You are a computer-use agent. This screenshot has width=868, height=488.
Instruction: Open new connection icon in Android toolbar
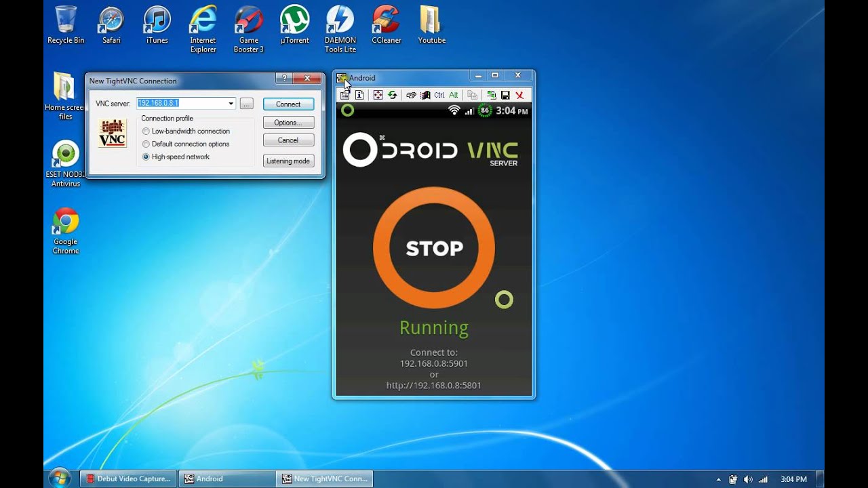coord(492,95)
